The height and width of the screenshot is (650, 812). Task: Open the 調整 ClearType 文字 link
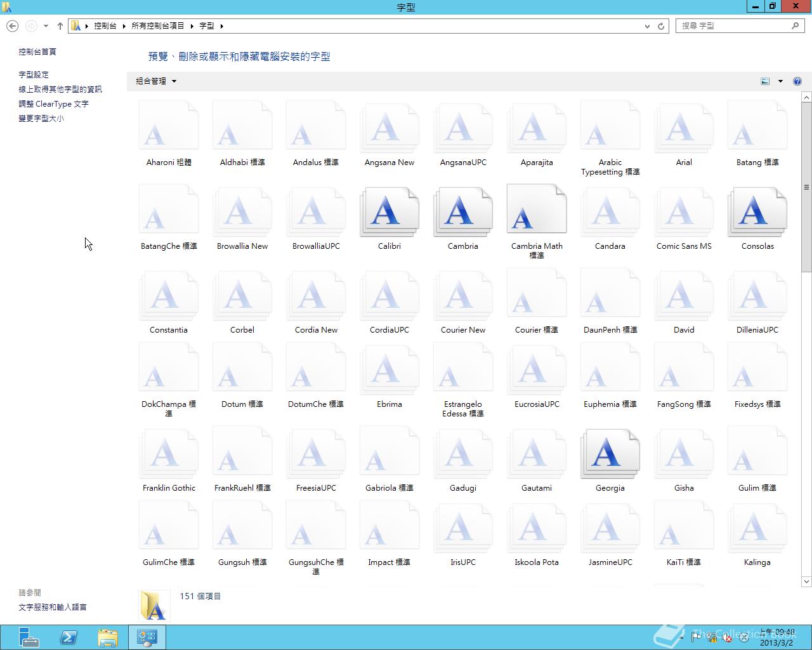[x=54, y=104]
